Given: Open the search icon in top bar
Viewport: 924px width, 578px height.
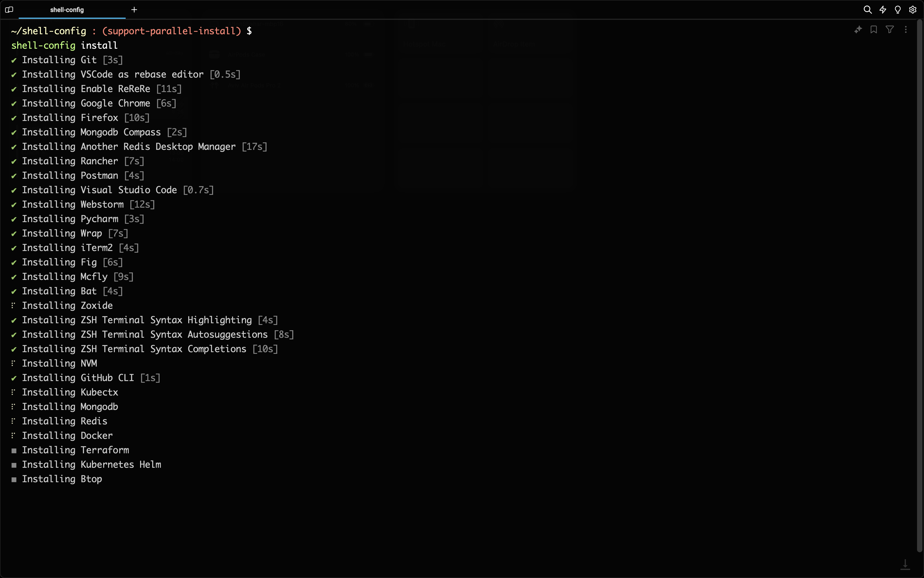Looking at the screenshot, I should pyautogui.click(x=868, y=10).
